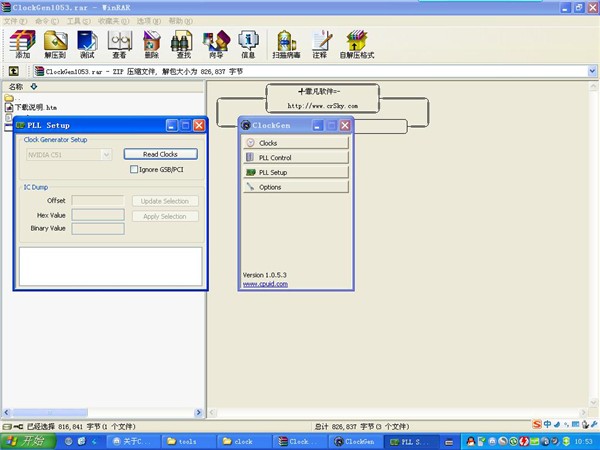Click the View (查看) toolbar icon
The height and width of the screenshot is (450, 600).
click(119, 44)
